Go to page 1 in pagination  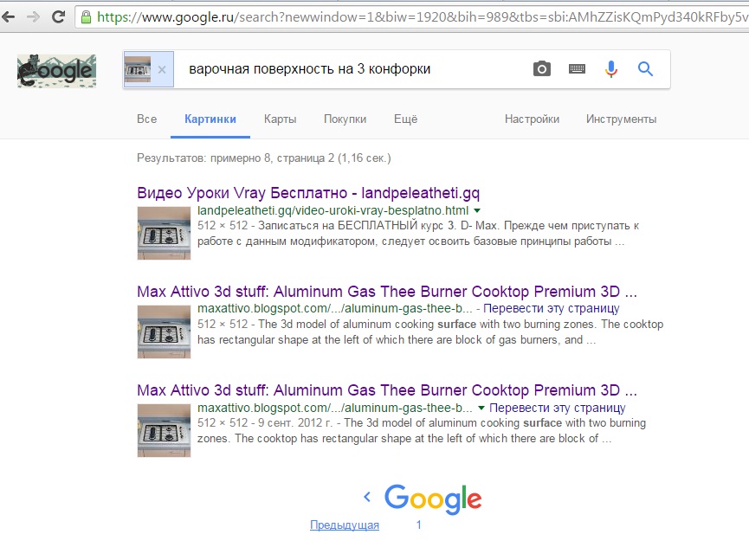tap(418, 525)
